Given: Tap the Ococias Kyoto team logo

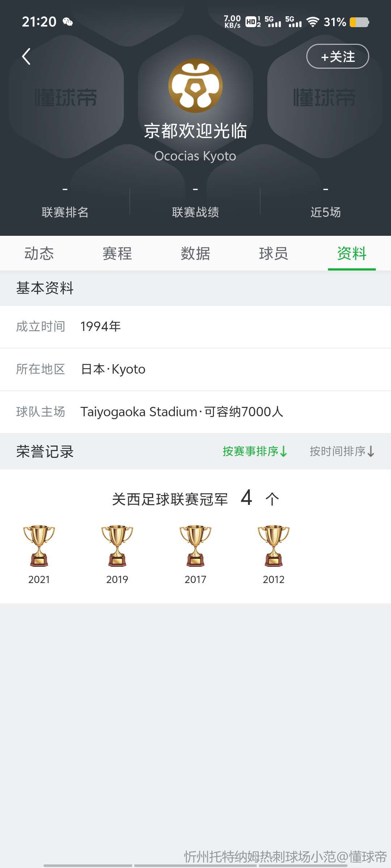Looking at the screenshot, I should pyautogui.click(x=195, y=86).
